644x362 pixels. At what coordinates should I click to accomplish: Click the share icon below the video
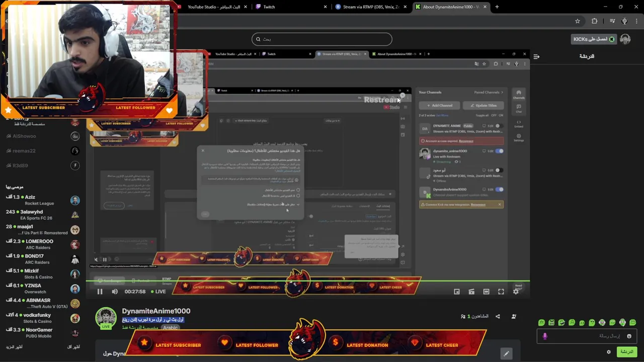(x=498, y=316)
